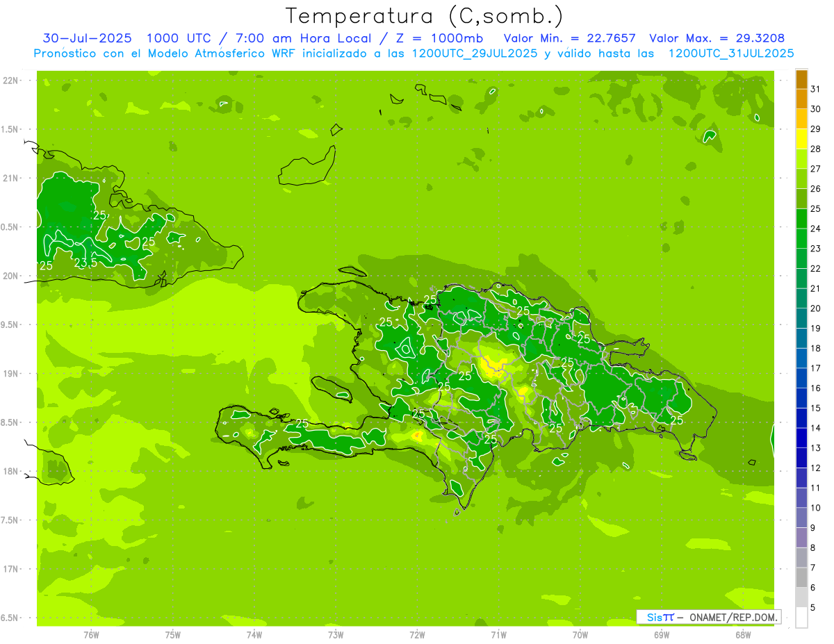Select the date text "30-Jul-2025"
Viewport: 834px width, 644px height.
(x=87, y=38)
